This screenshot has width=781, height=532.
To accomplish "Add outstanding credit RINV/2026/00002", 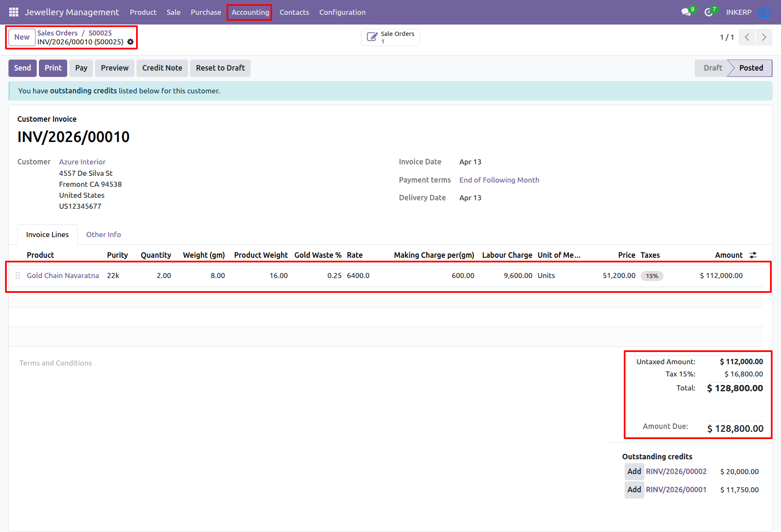I will click(634, 472).
